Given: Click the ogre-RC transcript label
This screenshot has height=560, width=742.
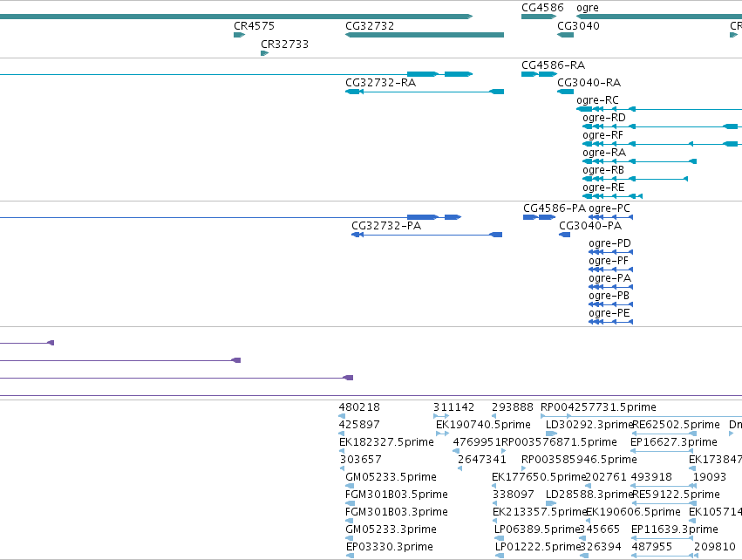Looking at the screenshot, I should click(597, 100).
